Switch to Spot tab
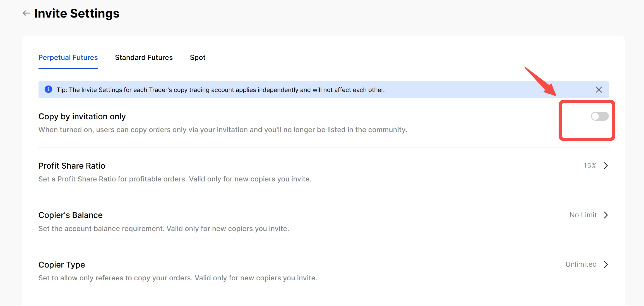This screenshot has height=306, width=644. (x=198, y=57)
